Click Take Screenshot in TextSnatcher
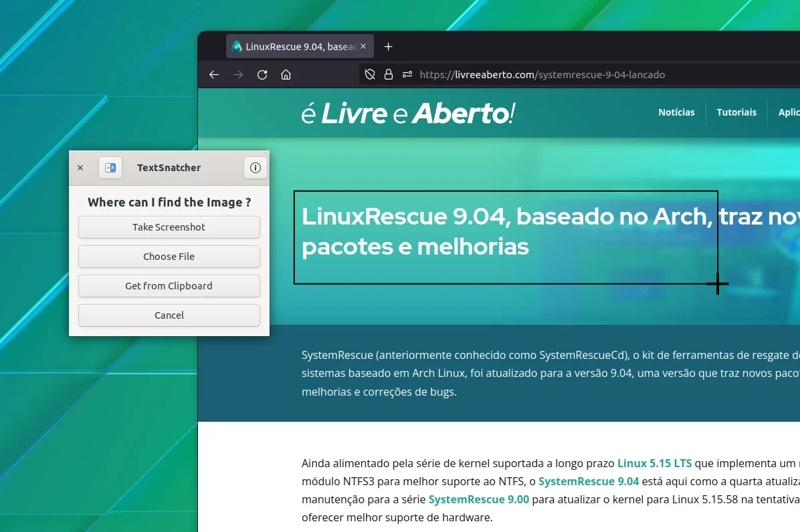 click(169, 227)
